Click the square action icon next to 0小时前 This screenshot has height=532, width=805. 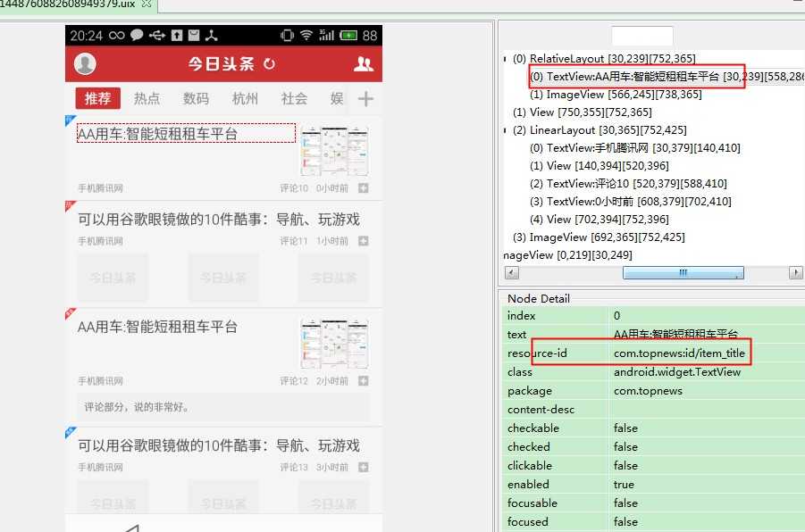click(x=364, y=188)
